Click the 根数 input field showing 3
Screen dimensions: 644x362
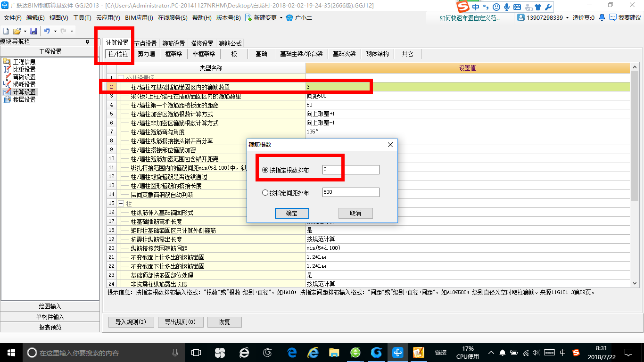351,170
